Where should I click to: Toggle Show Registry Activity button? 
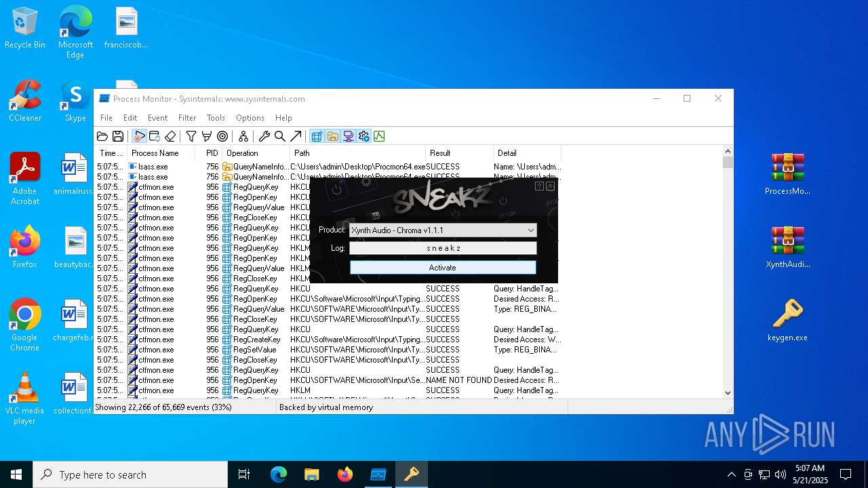pos(317,136)
